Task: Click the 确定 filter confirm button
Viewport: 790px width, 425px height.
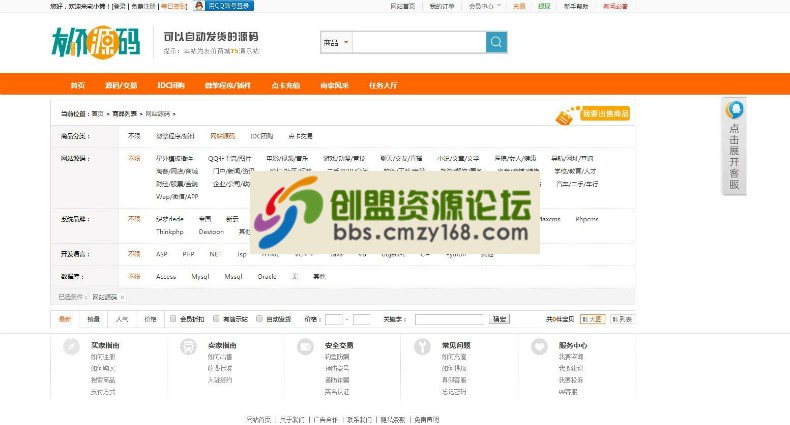Action: (499, 319)
